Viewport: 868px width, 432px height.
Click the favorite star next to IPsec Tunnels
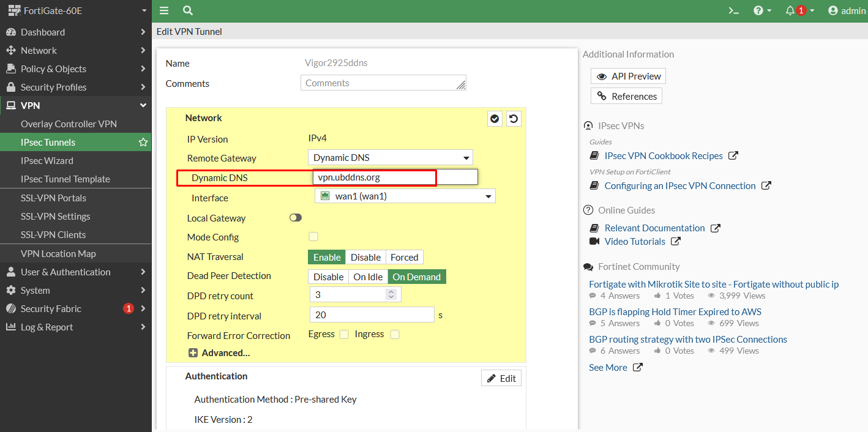(143, 143)
